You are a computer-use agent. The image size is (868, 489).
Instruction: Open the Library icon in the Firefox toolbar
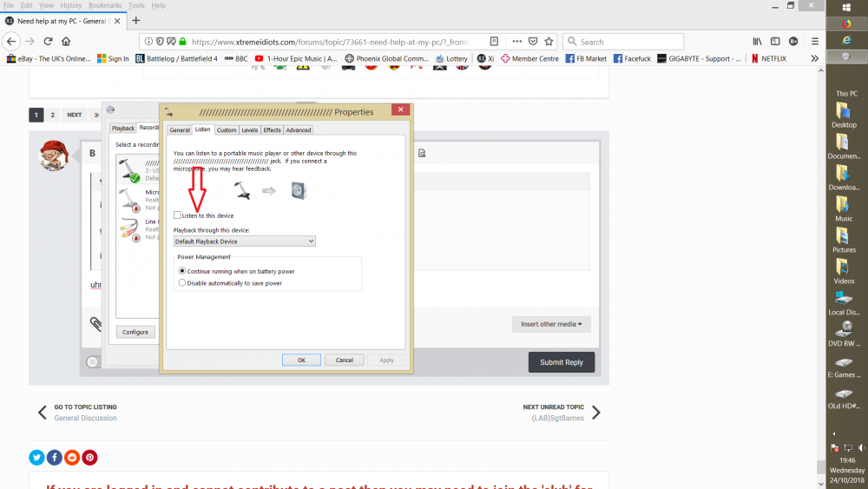[x=757, y=42]
